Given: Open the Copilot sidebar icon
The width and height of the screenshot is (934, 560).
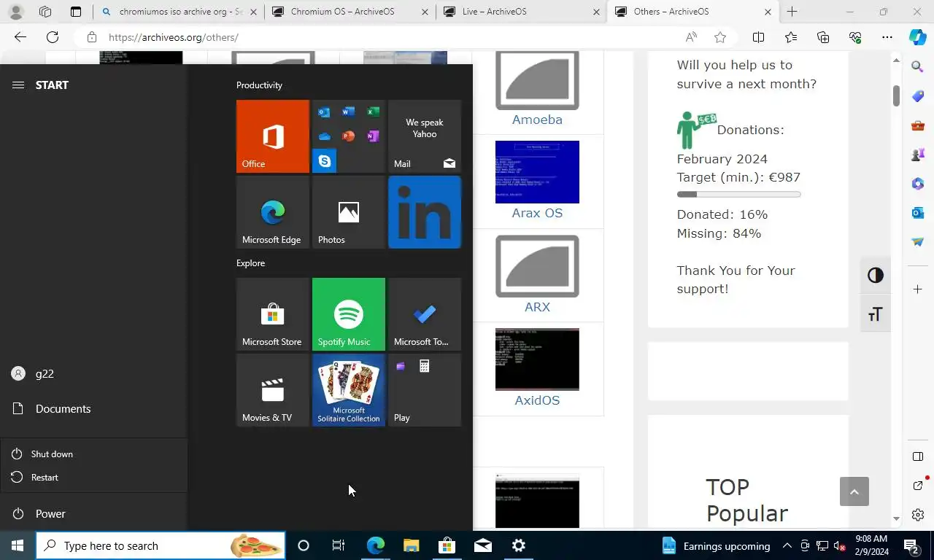Looking at the screenshot, I should [918, 37].
